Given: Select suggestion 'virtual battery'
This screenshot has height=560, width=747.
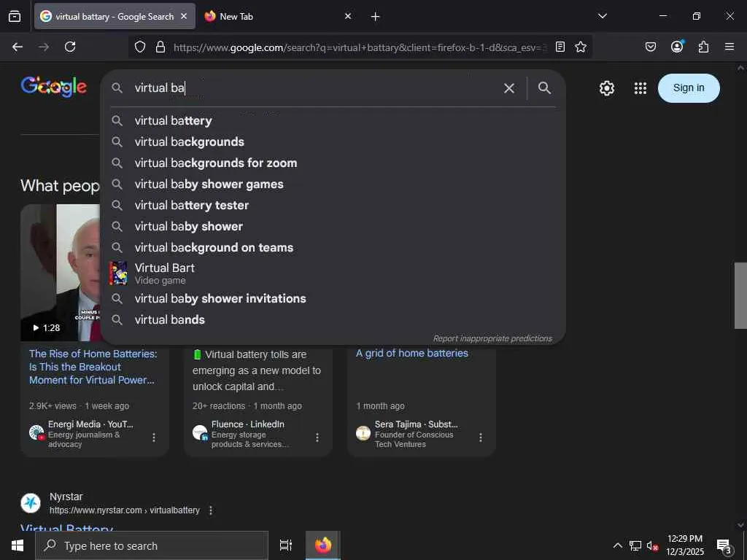Looking at the screenshot, I should coord(333,121).
